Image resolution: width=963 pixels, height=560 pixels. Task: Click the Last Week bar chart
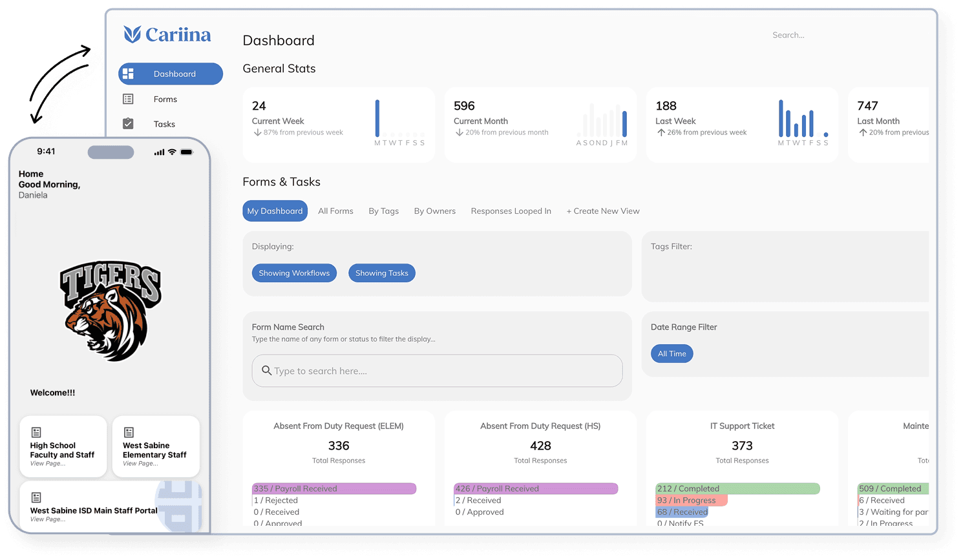pyautogui.click(x=803, y=123)
